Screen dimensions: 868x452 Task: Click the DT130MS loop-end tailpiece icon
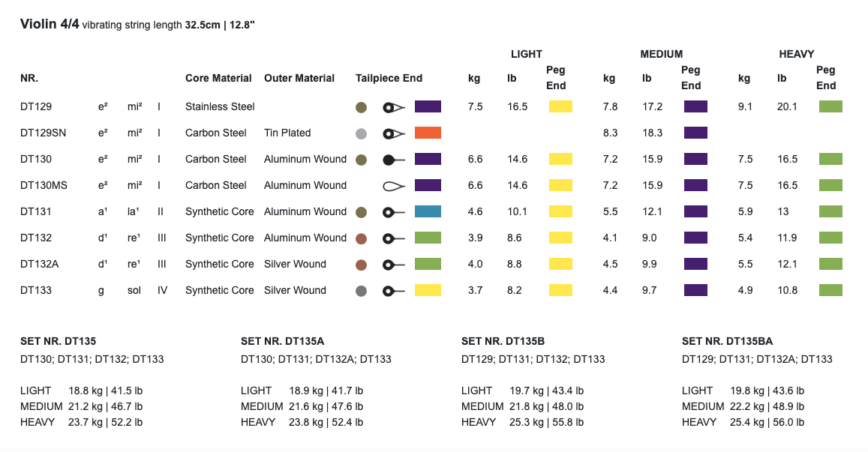pyautogui.click(x=394, y=187)
